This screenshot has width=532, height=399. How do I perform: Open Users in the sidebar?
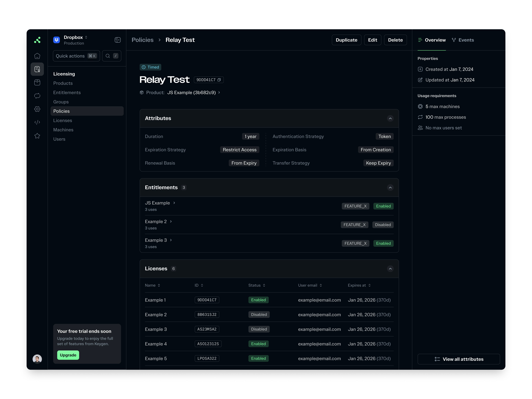point(59,139)
